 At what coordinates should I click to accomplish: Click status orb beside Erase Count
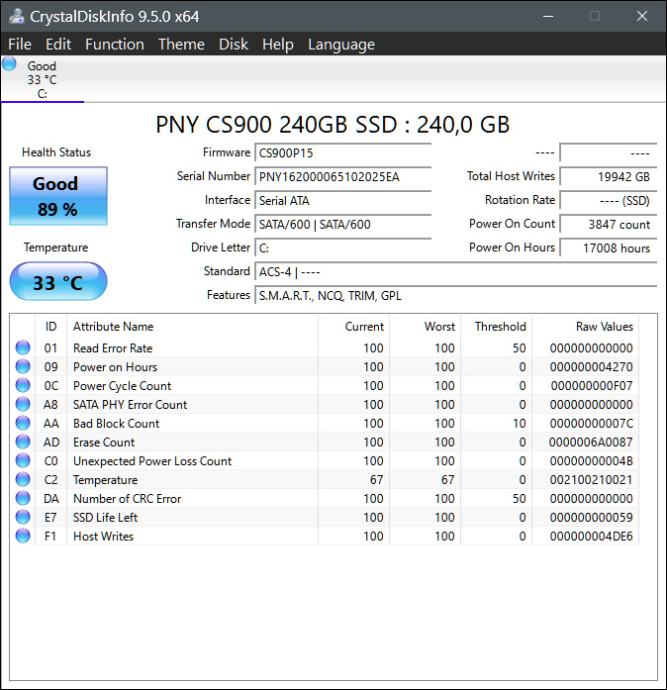pos(23,442)
